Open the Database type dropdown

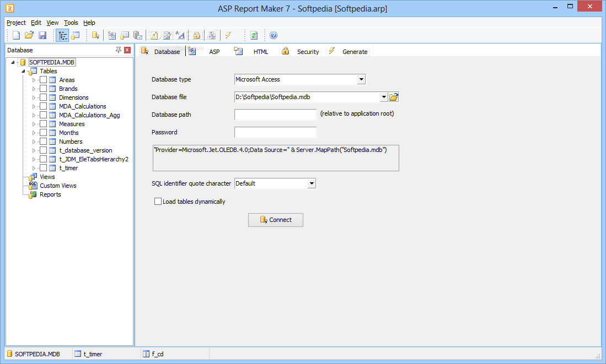click(361, 79)
